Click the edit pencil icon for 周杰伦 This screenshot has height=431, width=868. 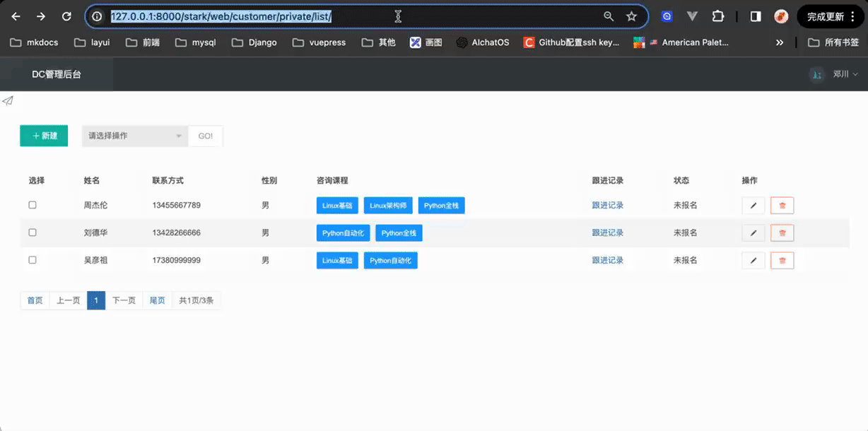[x=753, y=206]
